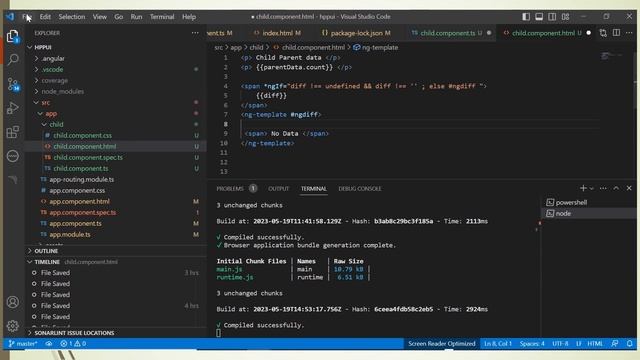Screen dimensions: 640x360
Task: Close the terminal panel
Action: click(x=629, y=188)
